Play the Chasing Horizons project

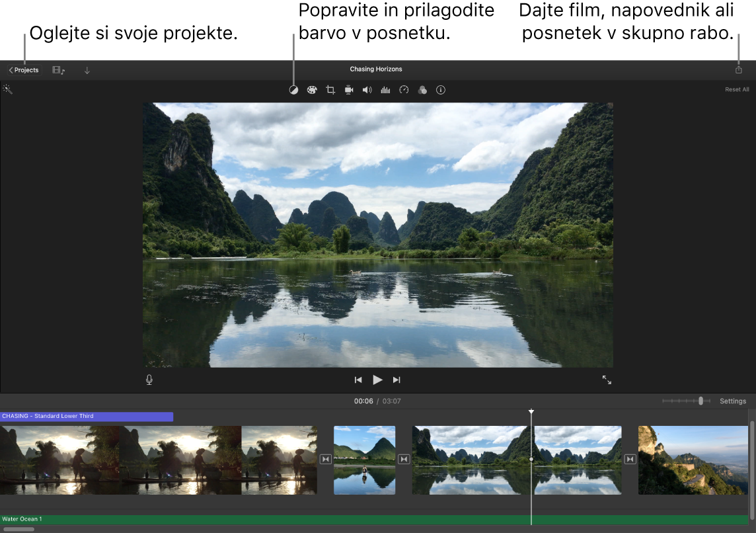point(377,380)
